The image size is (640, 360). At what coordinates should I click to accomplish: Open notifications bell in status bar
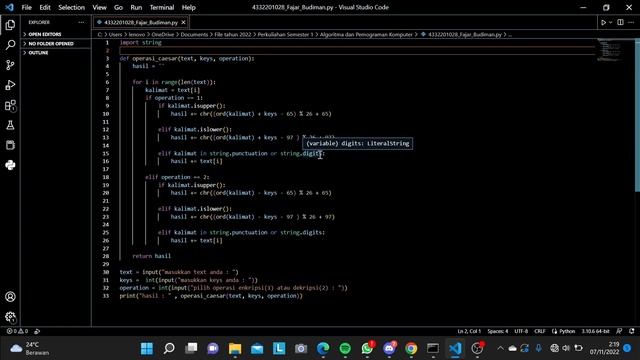[x=631, y=331]
